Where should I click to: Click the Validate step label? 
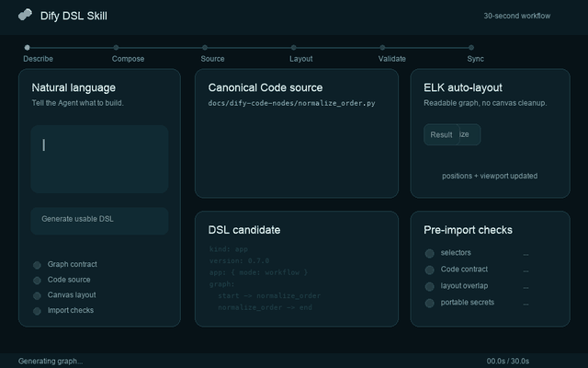pos(392,59)
